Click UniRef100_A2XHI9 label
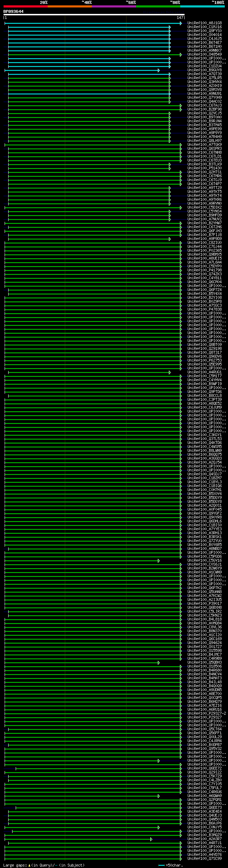This screenshot has height=868, width=228. (x=204, y=86)
